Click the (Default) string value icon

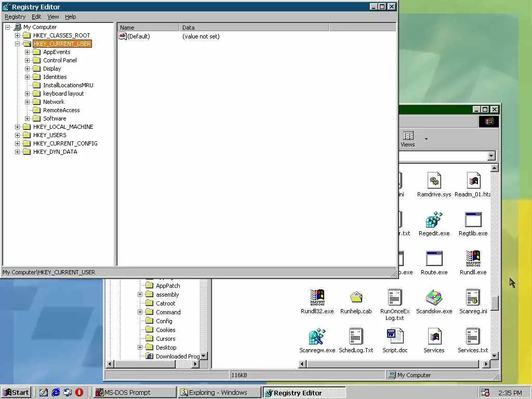123,36
